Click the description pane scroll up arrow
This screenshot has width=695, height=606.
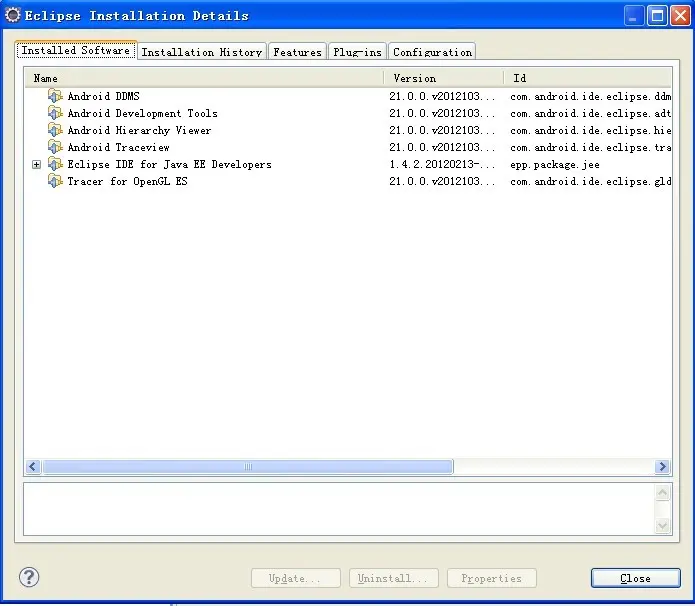point(662,493)
